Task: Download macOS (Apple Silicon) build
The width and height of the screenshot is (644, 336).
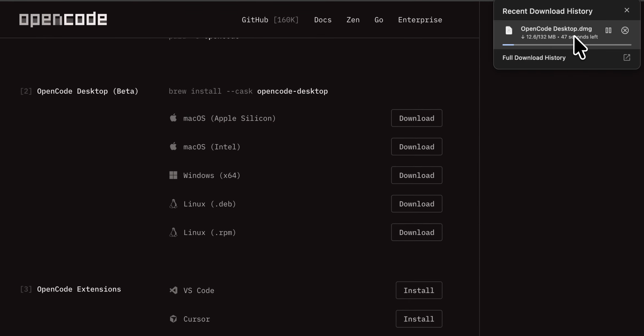Action: [417, 118]
